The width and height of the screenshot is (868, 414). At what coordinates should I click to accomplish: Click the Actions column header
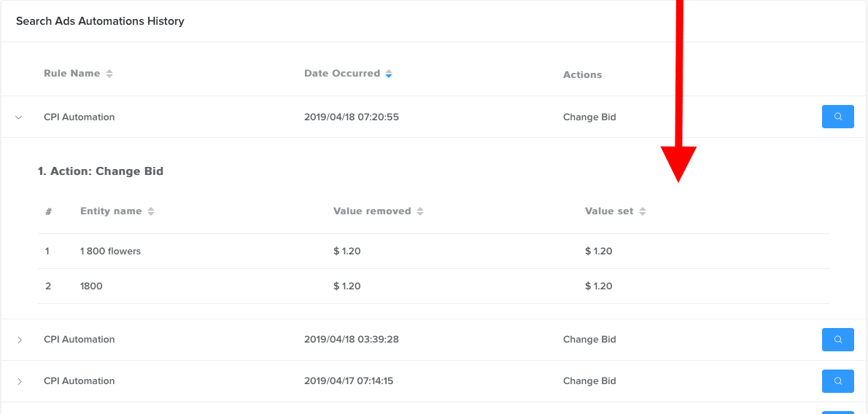tap(582, 75)
